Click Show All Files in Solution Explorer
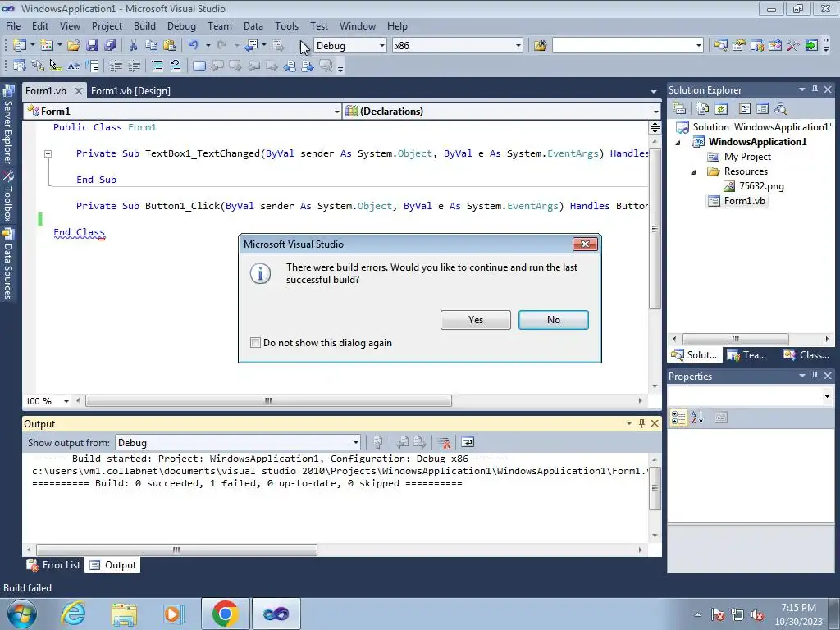 (703, 109)
